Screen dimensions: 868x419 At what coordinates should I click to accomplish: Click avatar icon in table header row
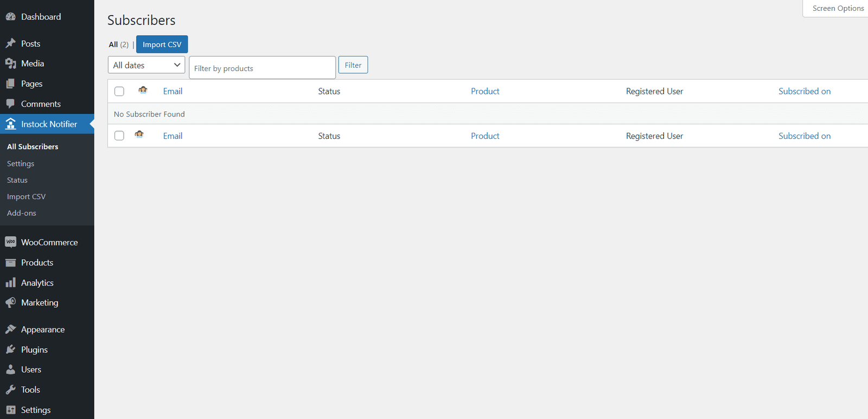[143, 90]
